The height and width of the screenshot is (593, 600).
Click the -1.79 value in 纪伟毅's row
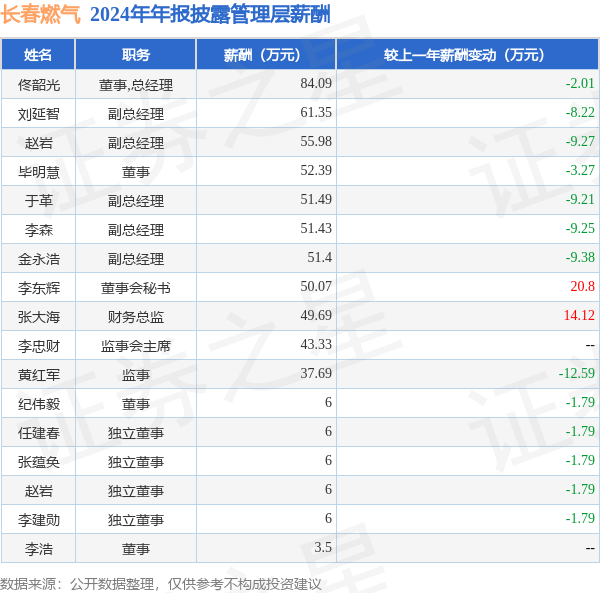[580, 403]
